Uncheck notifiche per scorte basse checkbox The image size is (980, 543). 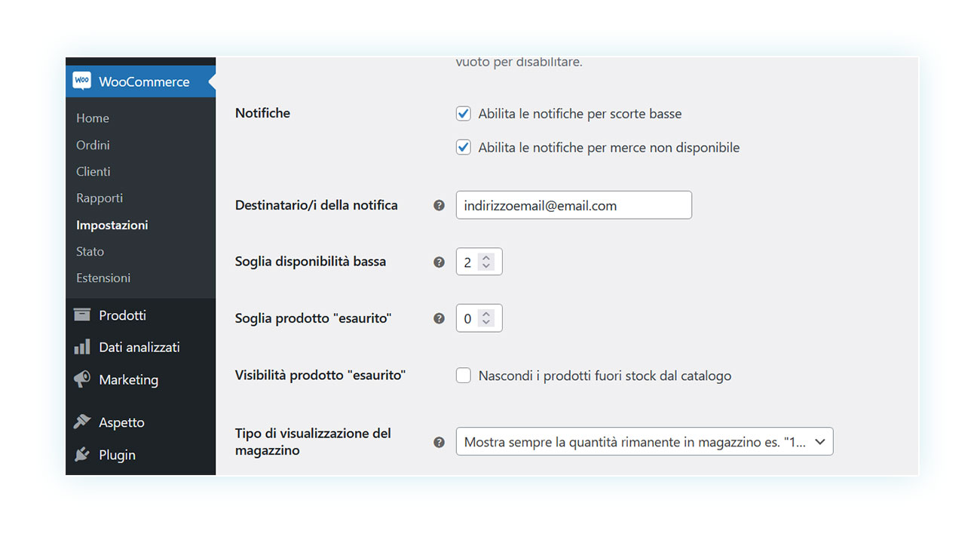pyautogui.click(x=464, y=114)
